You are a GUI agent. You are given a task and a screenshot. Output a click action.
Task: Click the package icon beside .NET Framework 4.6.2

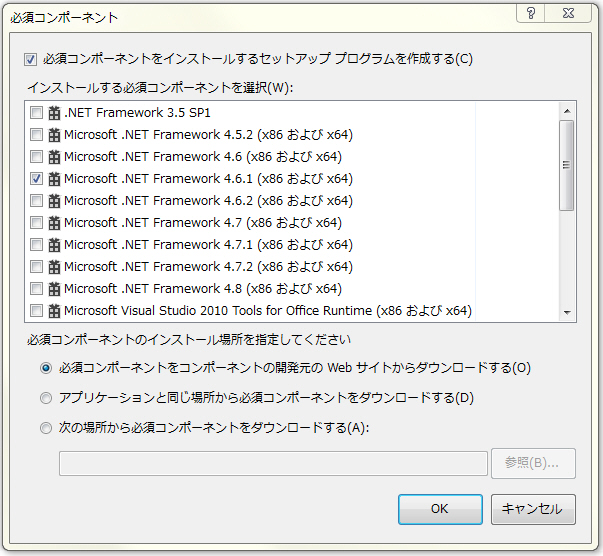tap(54, 201)
